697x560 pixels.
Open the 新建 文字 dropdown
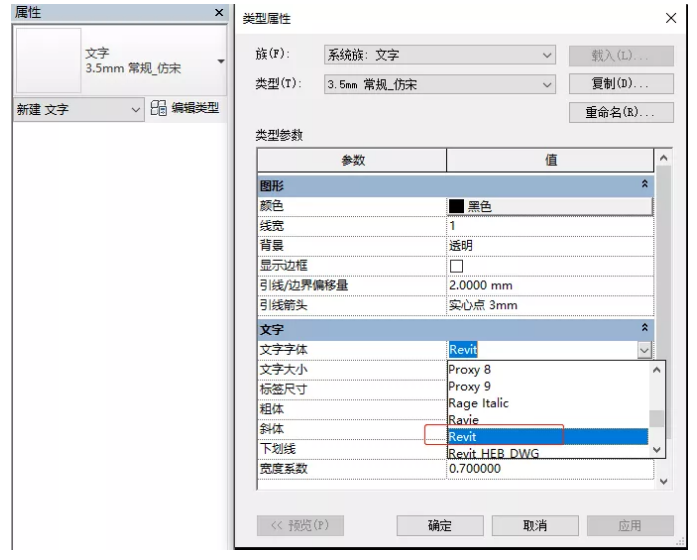[78, 109]
